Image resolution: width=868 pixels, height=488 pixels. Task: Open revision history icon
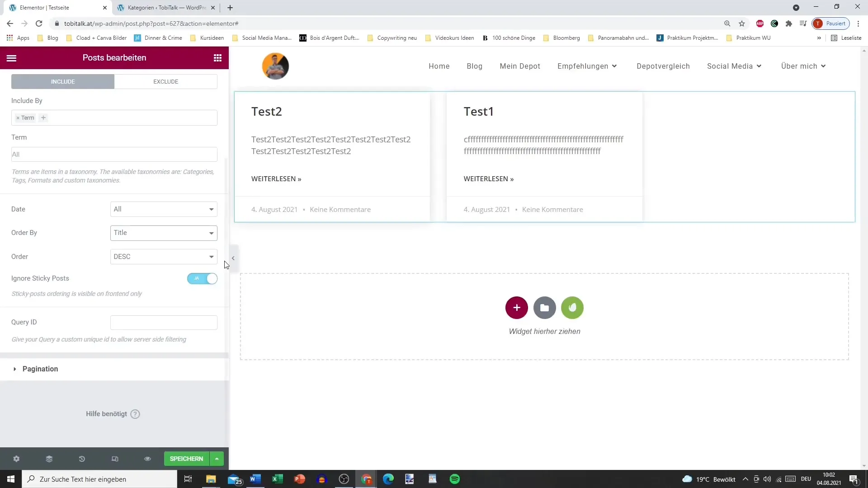82,459
